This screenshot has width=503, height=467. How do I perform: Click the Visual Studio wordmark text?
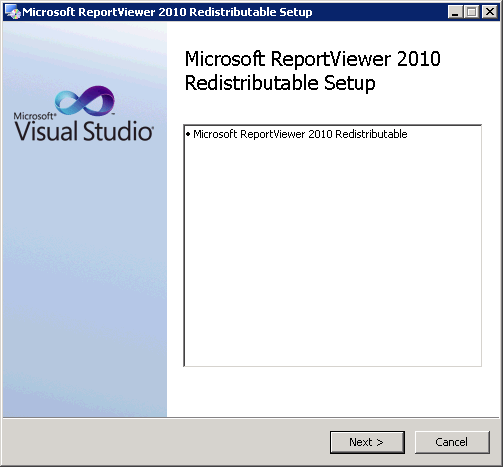click(84, 131)
